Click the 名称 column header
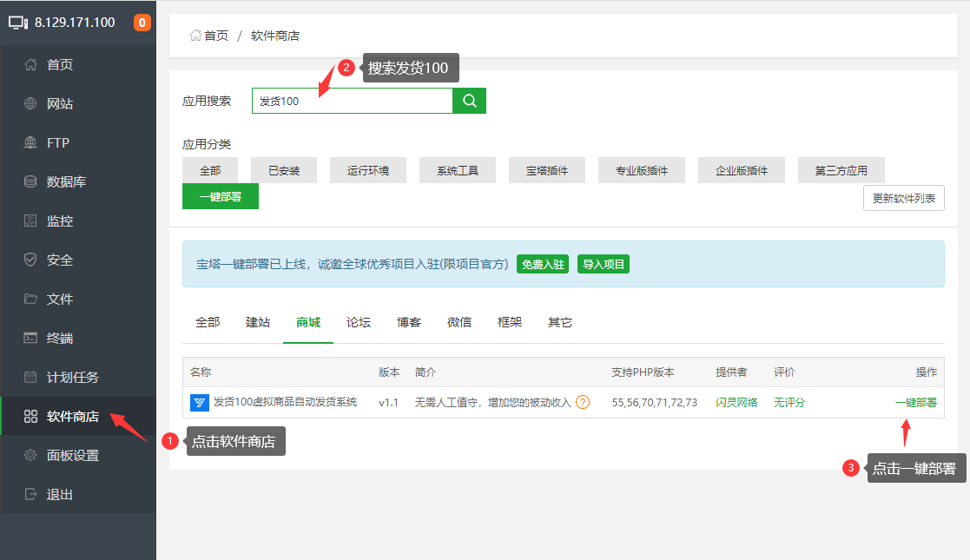The image size is (970, 560). click(201, 372)
